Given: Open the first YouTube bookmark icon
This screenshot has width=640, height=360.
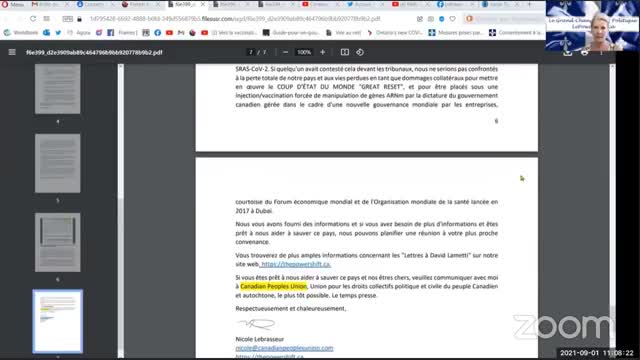Looking at the screenshot, I should [169, 33].
